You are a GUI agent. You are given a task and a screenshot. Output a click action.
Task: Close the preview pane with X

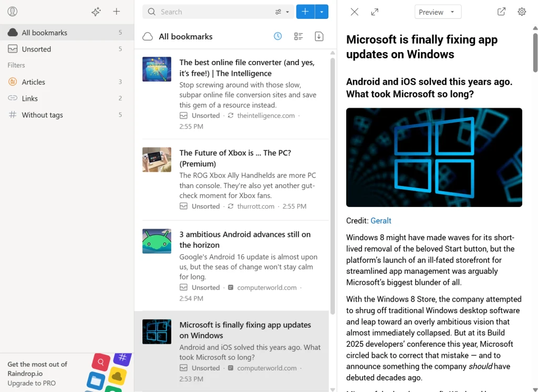tap(355, 12)
